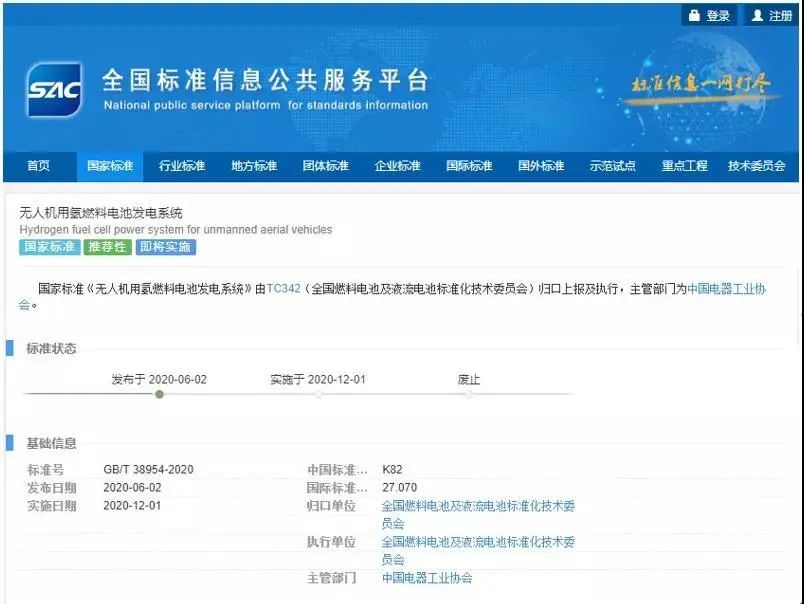Click the TC342 committee link
The image size is (804, 604).
point(283,289)
